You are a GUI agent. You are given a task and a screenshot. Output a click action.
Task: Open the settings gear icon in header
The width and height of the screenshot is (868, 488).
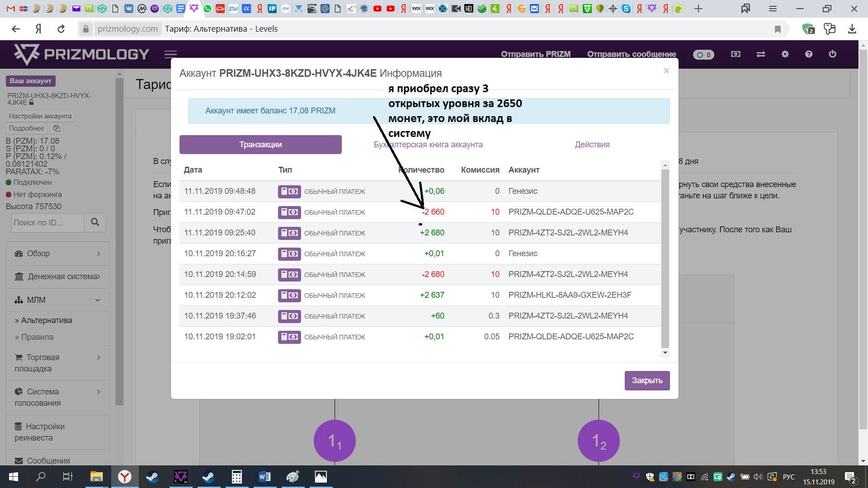click(785, 54)
